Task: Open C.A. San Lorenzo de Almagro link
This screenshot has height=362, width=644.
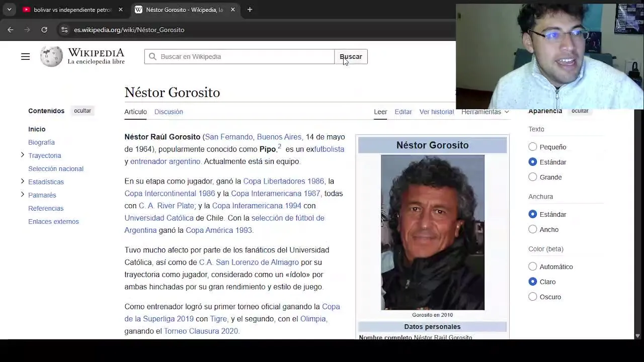Action: pos(249,262)
